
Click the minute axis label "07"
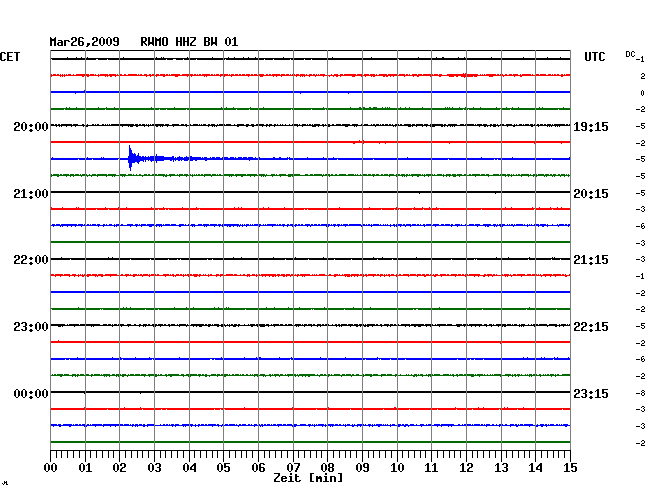click(293, 468)
